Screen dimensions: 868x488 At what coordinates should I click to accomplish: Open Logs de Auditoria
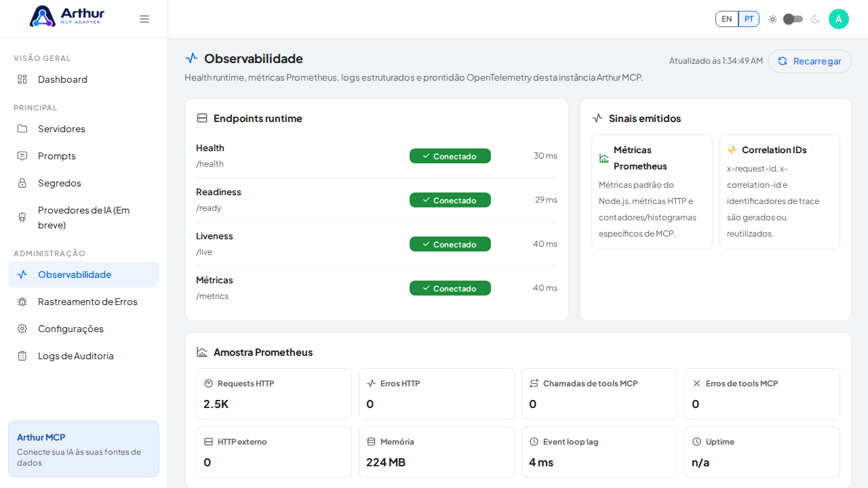tap(84, 356)
